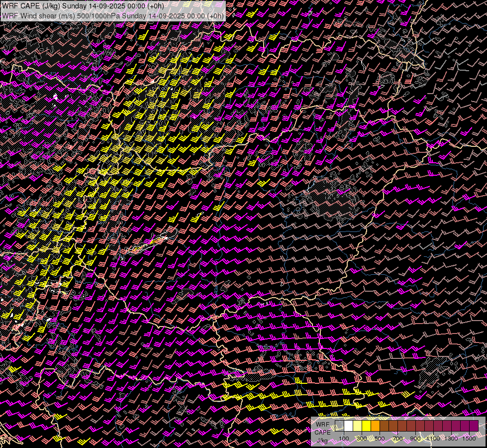
Task: Click the J/kg unit in legend
Action: coord(322,440)
